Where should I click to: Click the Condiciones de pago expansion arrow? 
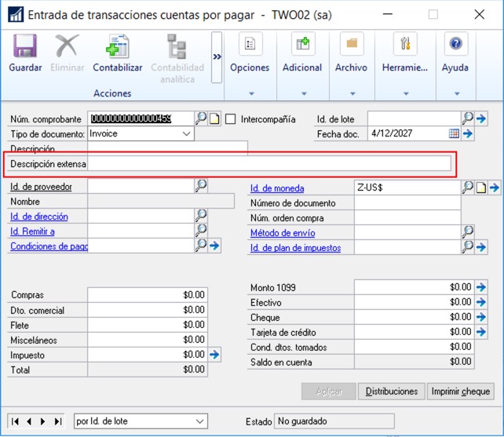coord(214,246)
